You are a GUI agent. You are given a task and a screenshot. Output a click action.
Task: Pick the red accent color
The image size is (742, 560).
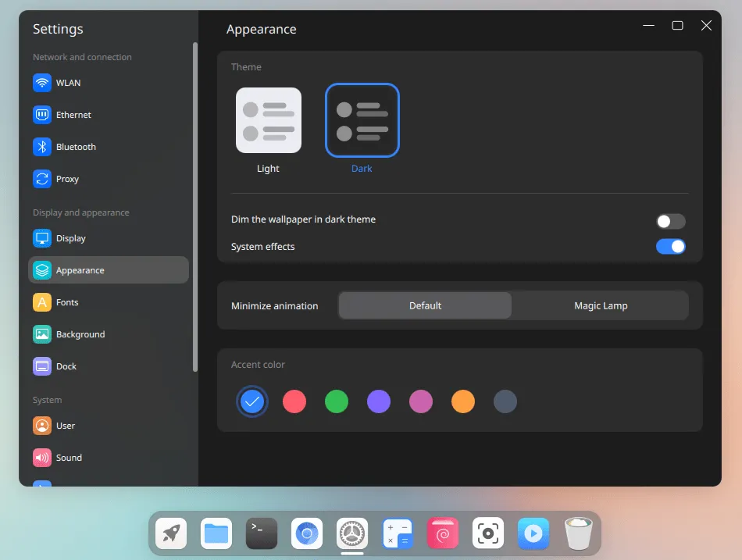click(294, 402)
